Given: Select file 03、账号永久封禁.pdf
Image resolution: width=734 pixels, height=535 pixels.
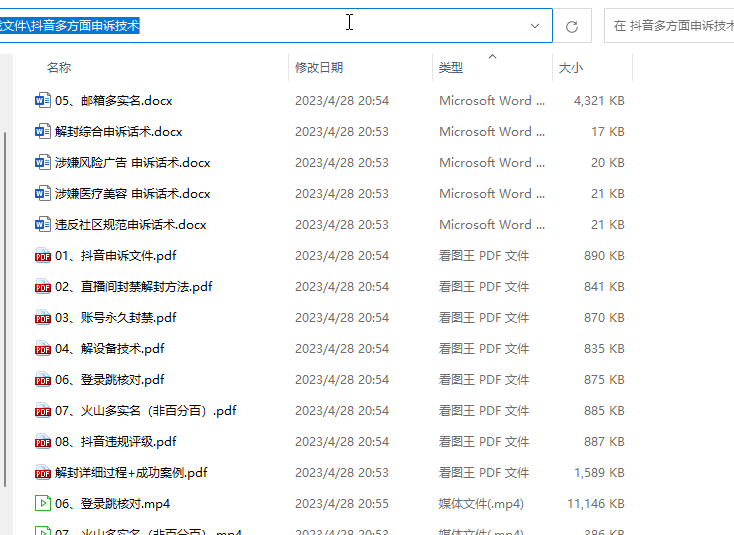Looking at the screenshot, I should click(116, 317).
